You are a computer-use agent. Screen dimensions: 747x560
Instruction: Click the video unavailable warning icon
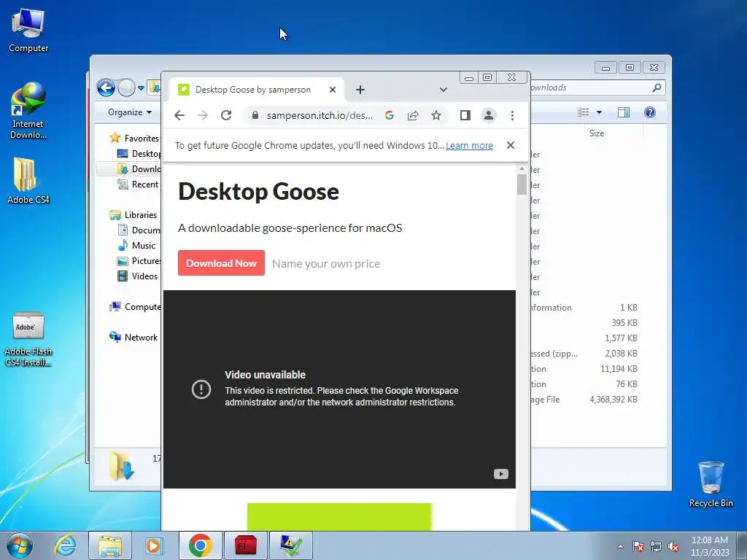201,389
